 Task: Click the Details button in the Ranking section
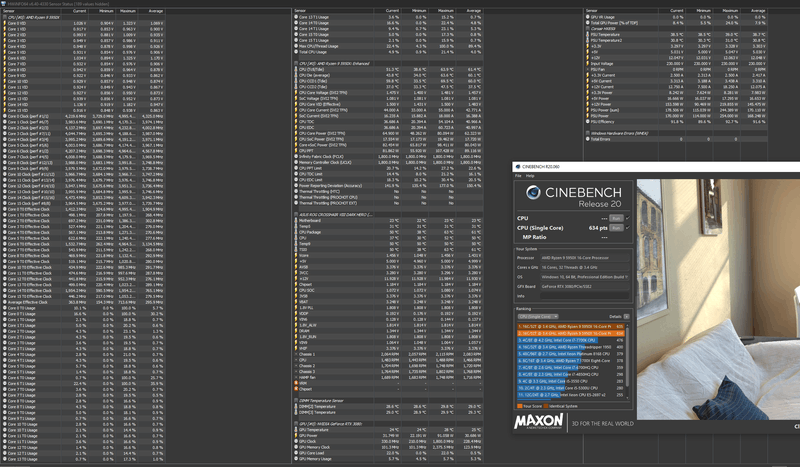click(627, 316)
